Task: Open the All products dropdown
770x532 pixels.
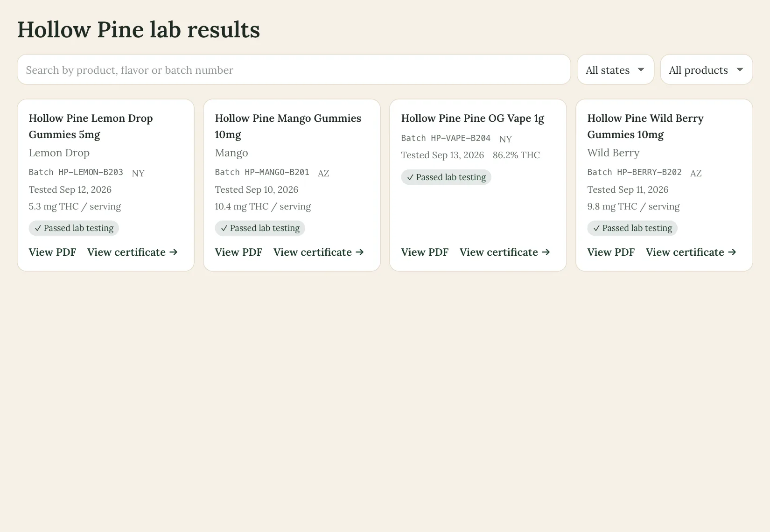Action: [707, 70]
